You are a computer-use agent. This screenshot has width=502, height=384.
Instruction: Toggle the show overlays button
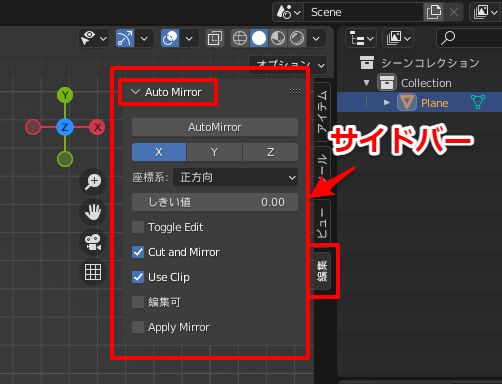tap(170, 38)
